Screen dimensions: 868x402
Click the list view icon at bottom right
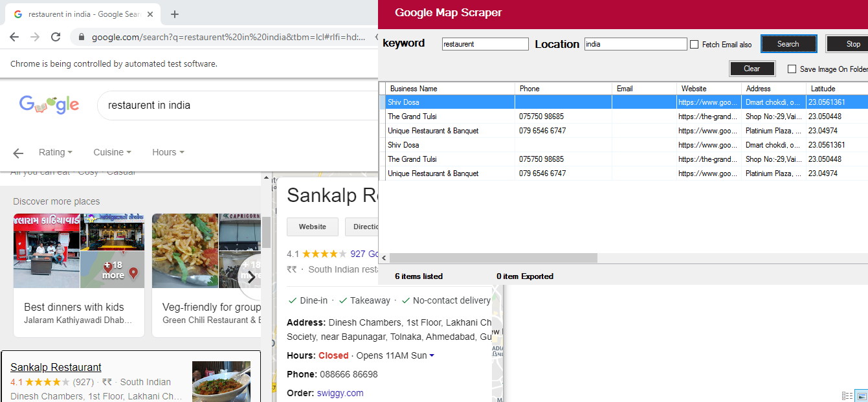pos(847,396)
